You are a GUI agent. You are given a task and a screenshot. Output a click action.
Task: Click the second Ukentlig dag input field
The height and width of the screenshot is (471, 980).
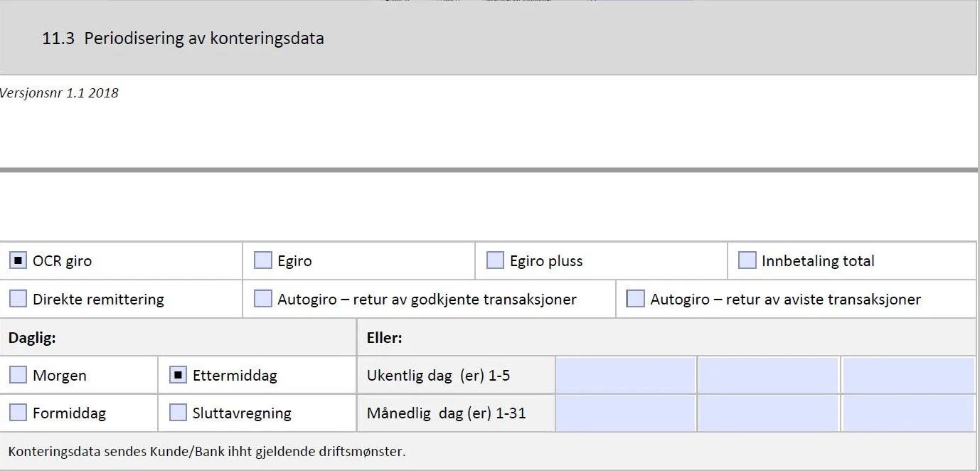pos(769,375)
